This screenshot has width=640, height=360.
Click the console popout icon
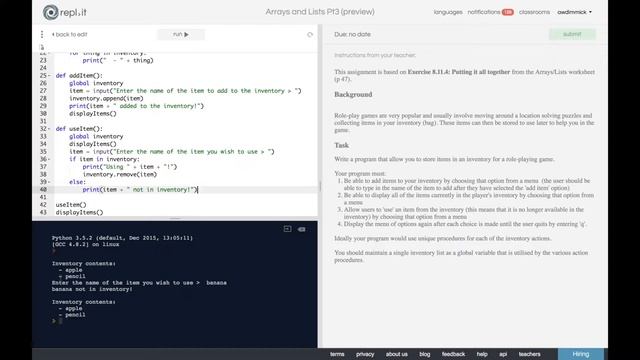point(287,229)
